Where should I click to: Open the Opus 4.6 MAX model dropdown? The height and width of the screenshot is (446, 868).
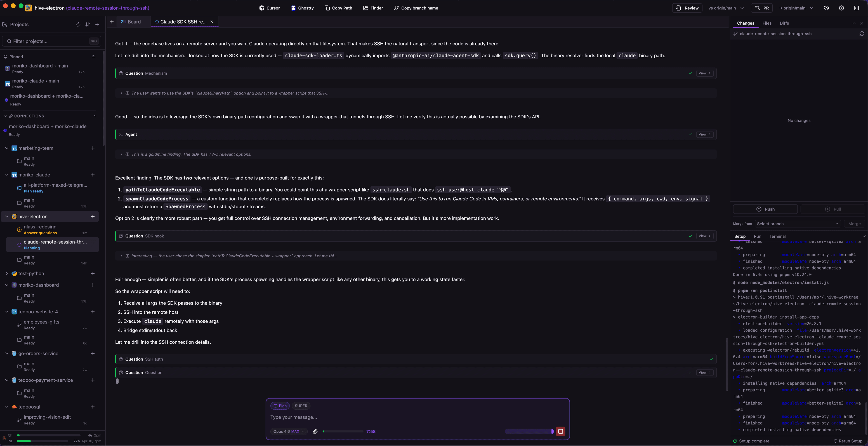pyautogui.click(x=288, y=431)
